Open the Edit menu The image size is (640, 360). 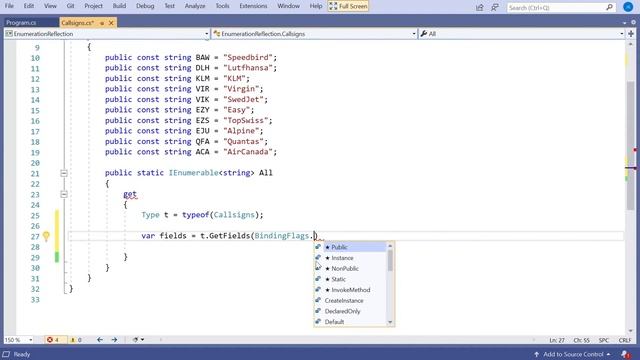pyautogui.click(x=29, y=6)
